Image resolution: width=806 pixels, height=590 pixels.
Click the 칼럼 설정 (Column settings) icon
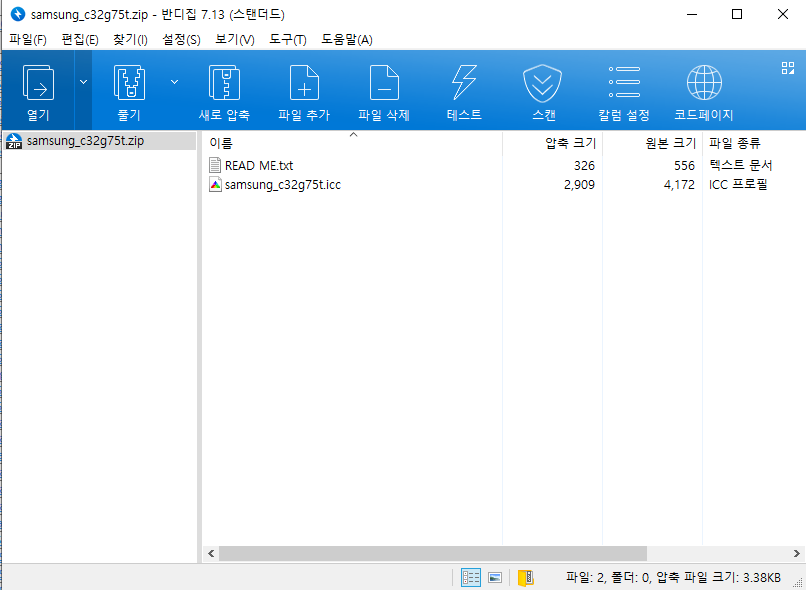click(x=624, y=82)
